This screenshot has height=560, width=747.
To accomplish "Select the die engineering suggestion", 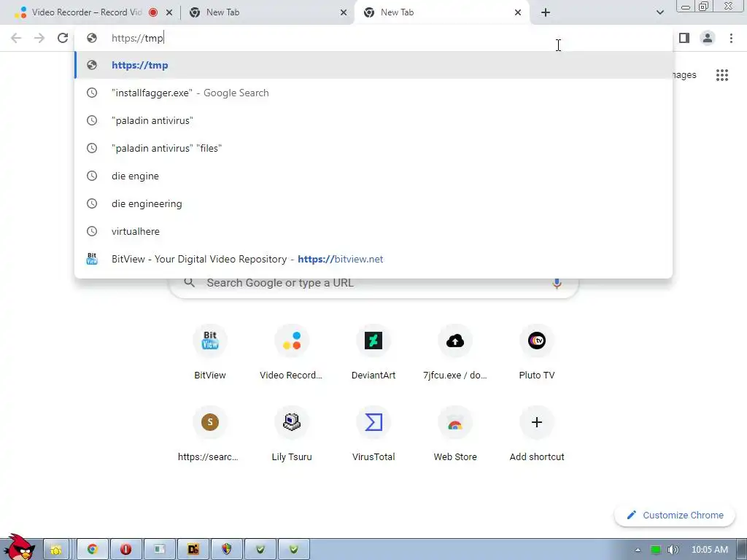I will pos(373,203).
